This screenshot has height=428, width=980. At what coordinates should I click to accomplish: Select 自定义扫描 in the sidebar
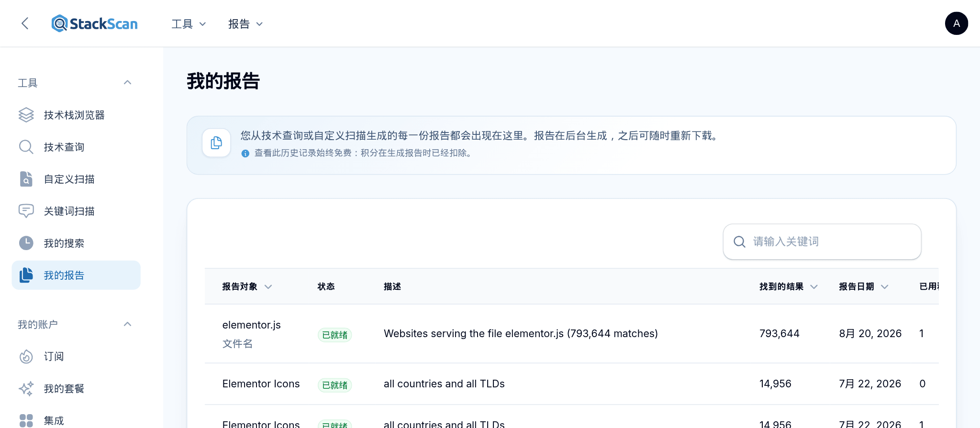coord(76,179)
